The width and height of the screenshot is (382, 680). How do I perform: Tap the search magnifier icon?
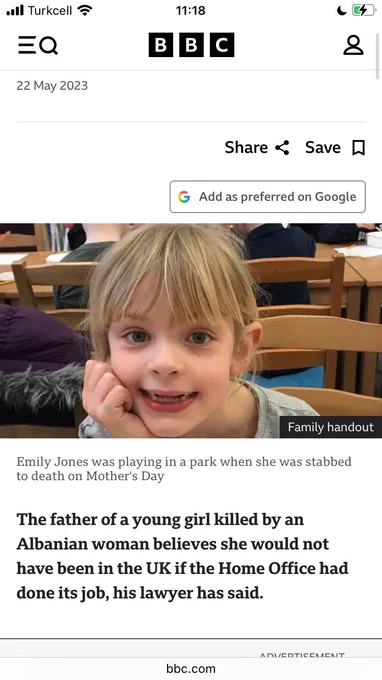click(48, 46)
